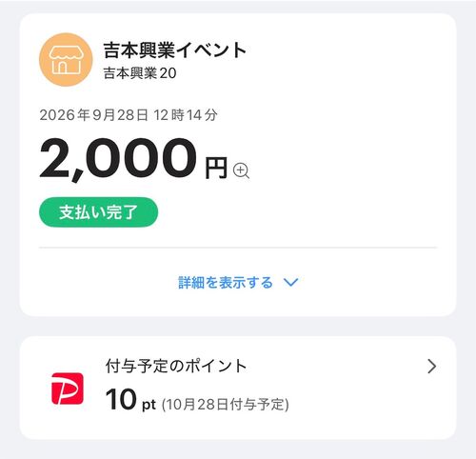Tap the payment date 2026年9月28日 text

[94, 115]
